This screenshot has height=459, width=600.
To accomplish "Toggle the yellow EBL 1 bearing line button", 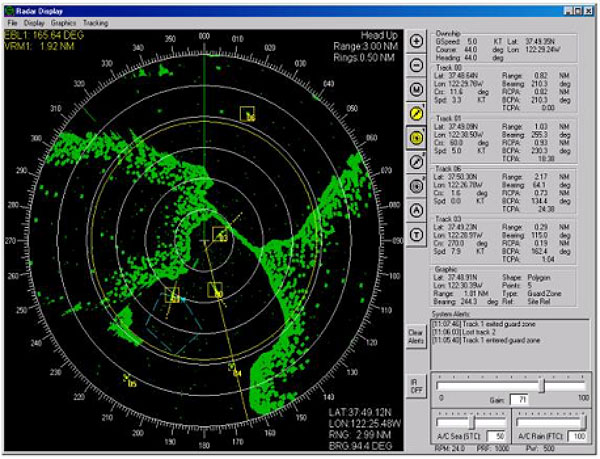I will (x=416, y=114).
